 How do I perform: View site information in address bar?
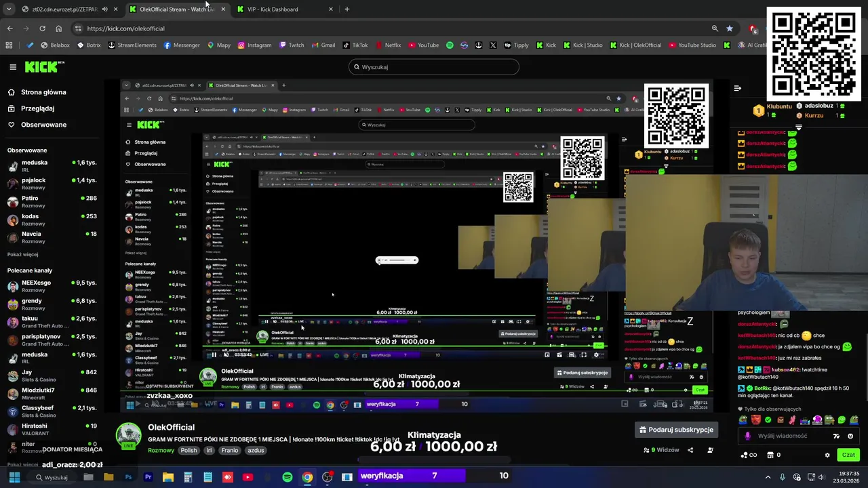(79, 28)
